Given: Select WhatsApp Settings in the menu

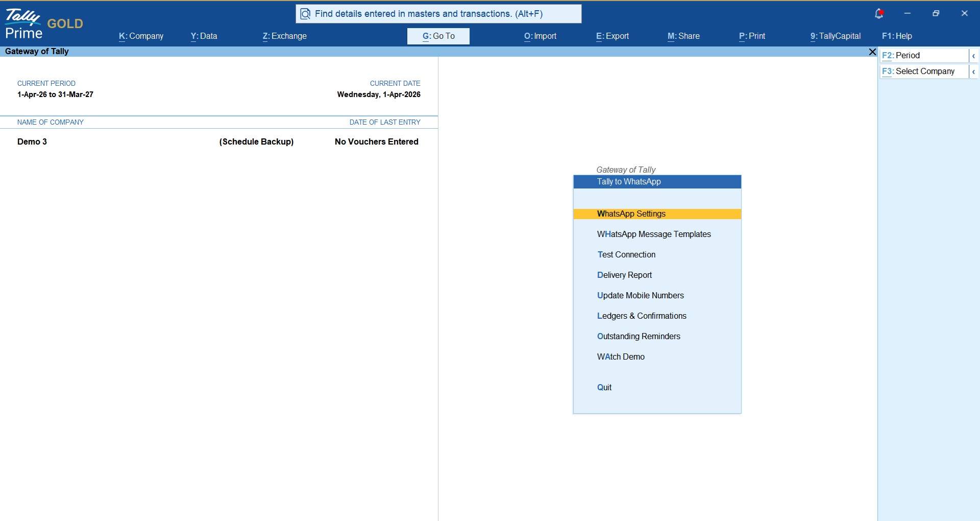Looking at the screenshot, I should pyautogui.click(x=657, y=214).
